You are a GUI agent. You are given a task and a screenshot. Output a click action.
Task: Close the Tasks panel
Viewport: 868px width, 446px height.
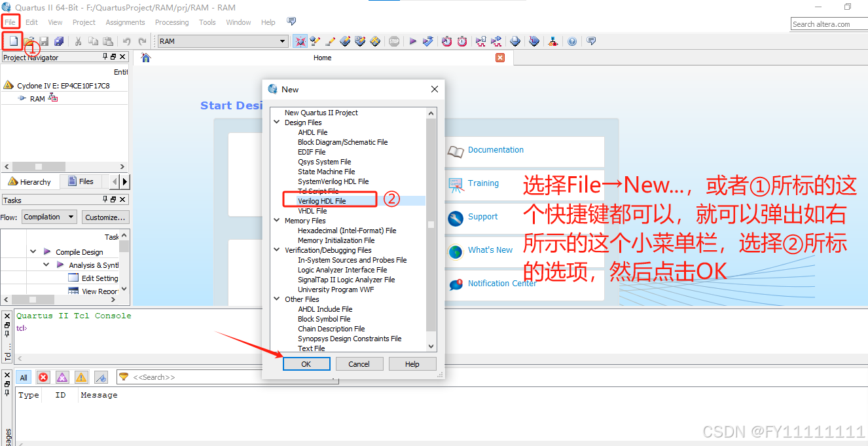click(x=122, y=200)
